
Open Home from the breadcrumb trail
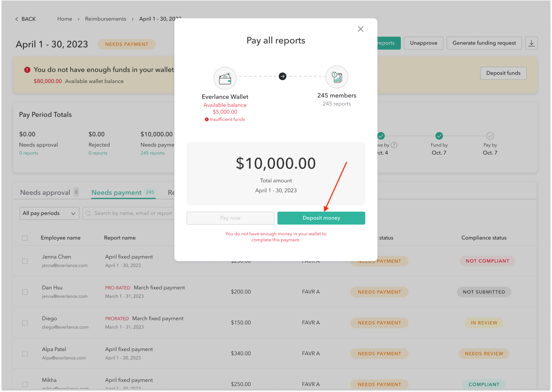click(64, 19)
